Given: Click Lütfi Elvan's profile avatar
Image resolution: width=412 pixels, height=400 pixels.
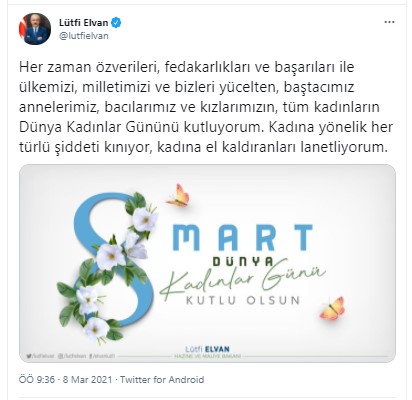Looking at the screenshot, I should [x=35, y=29].
